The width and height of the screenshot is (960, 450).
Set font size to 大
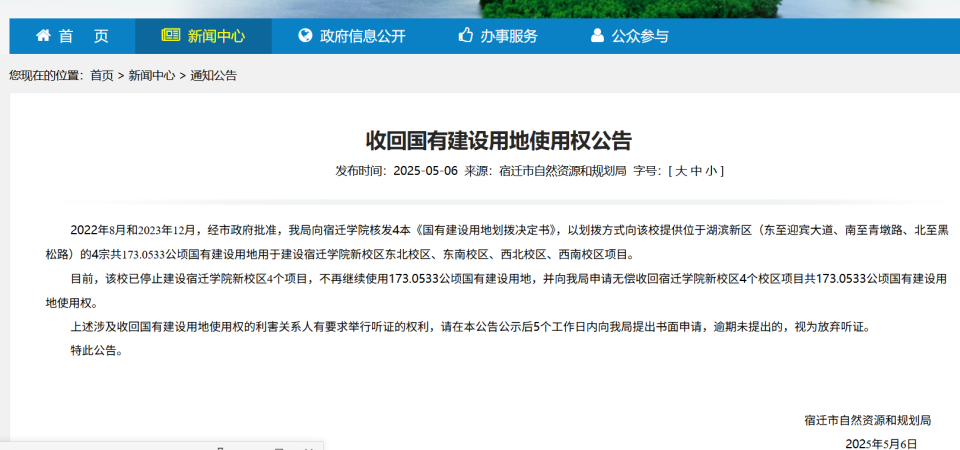pyautogui.click(x=680, y=171)
